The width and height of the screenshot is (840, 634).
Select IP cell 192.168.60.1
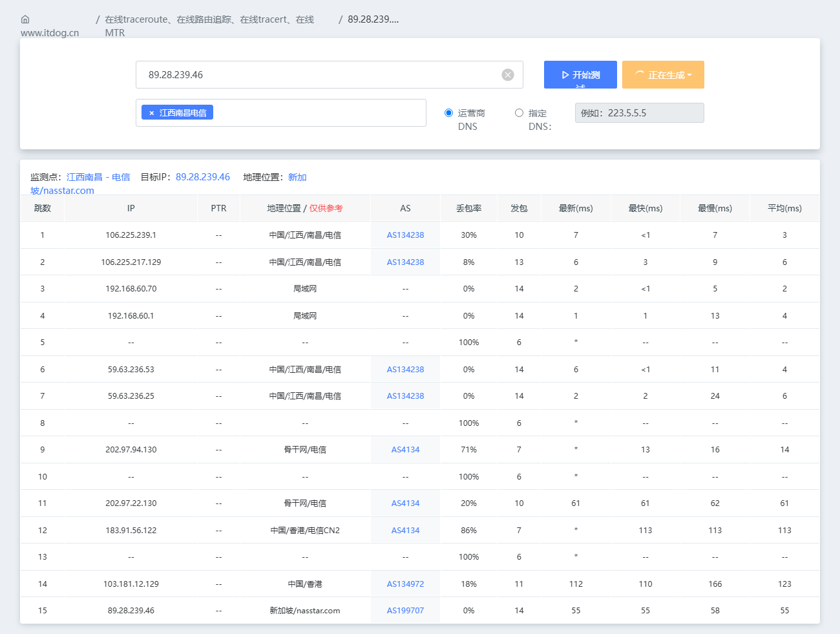(131, 316)
